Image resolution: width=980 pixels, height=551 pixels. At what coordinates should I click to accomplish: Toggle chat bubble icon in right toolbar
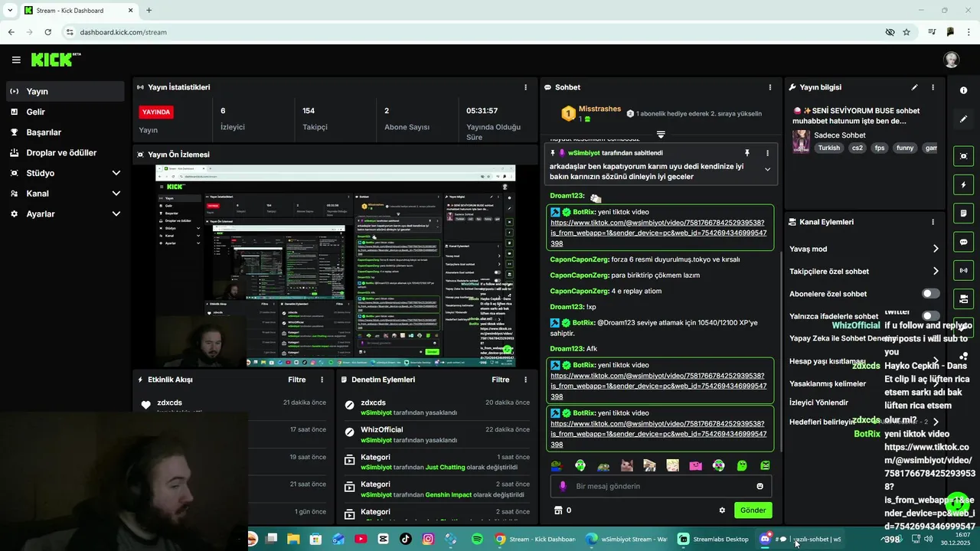click(963, 242)
